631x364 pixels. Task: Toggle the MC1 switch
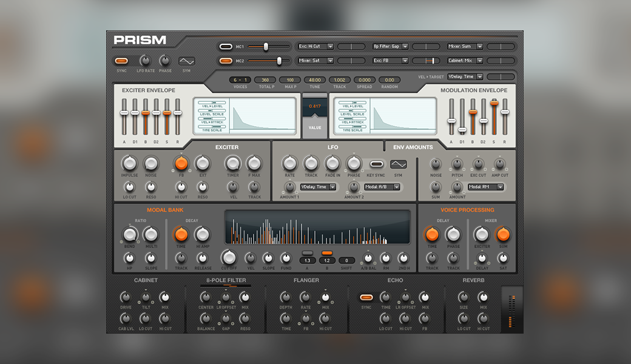tap(226, 47)
